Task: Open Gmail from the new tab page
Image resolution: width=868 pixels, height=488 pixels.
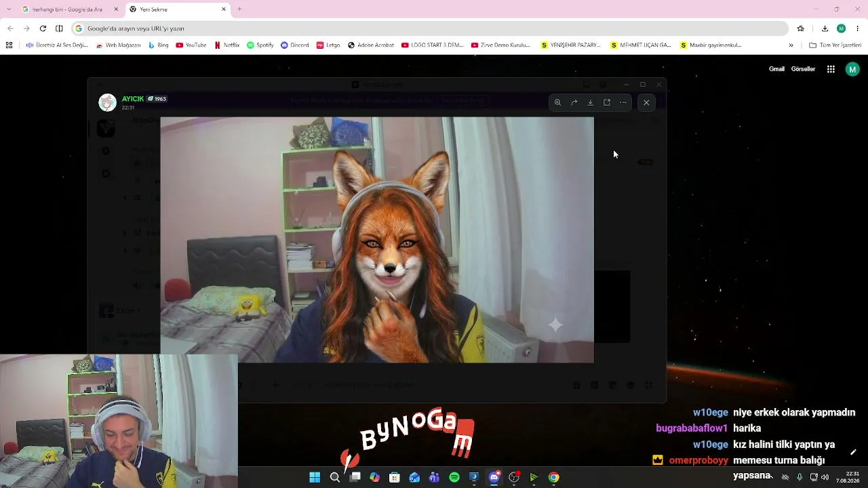Action: pos(776,69)
